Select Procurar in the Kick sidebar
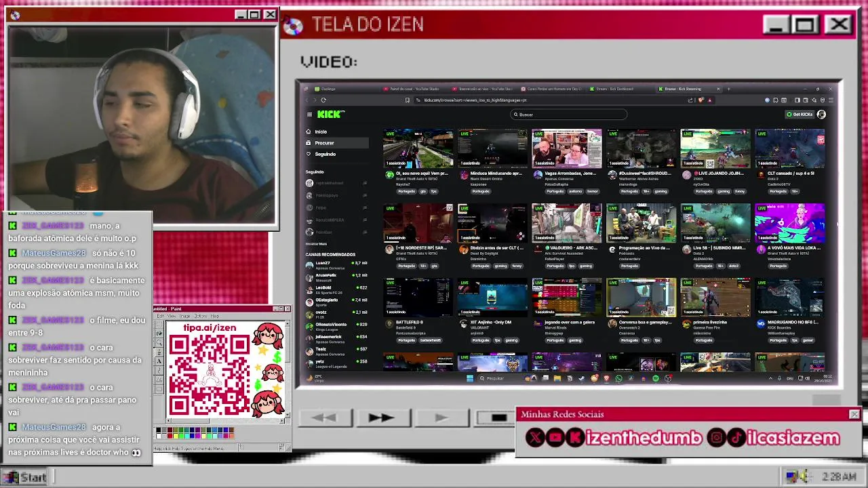 pos(336,143)
